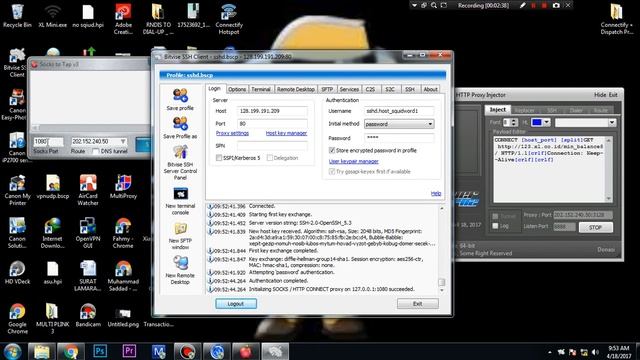
Task: Click recorder pencil draw icon
Action: pos(523,5)
